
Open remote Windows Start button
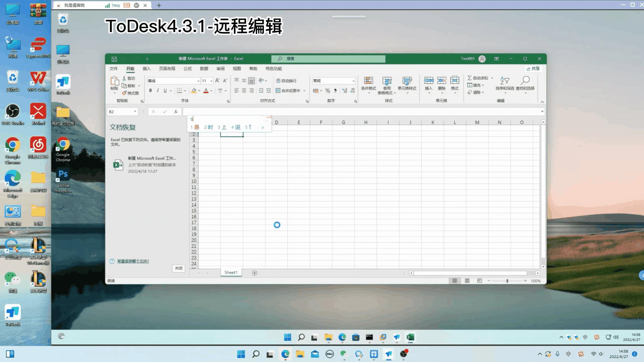[x=287, y=337]
